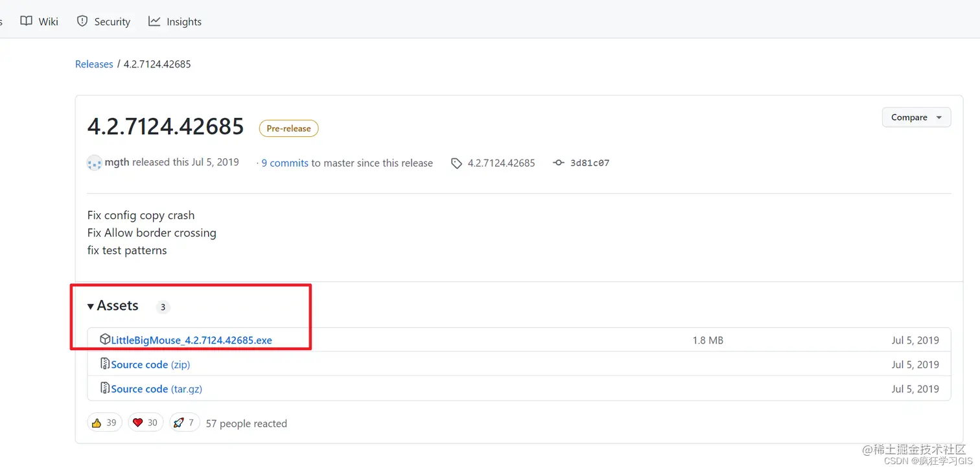Click the Assets count badge 3
The image size is (980, 470).
click(163, 307)
